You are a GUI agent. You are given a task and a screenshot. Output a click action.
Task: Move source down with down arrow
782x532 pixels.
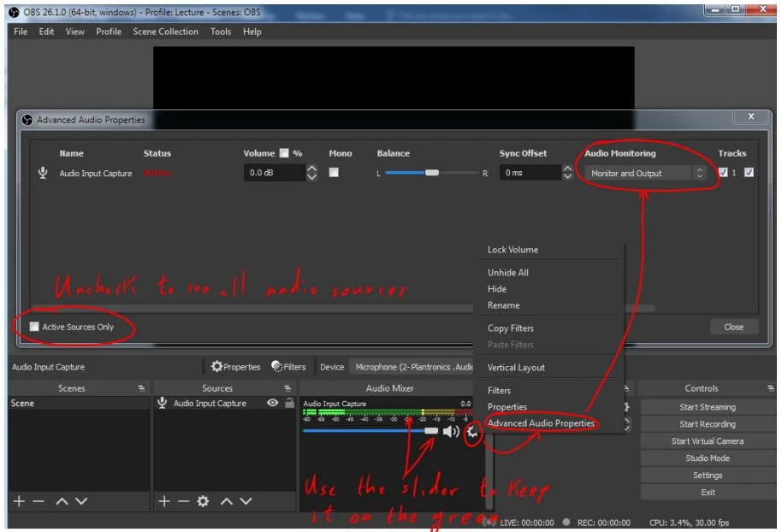(x=246, y=501)
